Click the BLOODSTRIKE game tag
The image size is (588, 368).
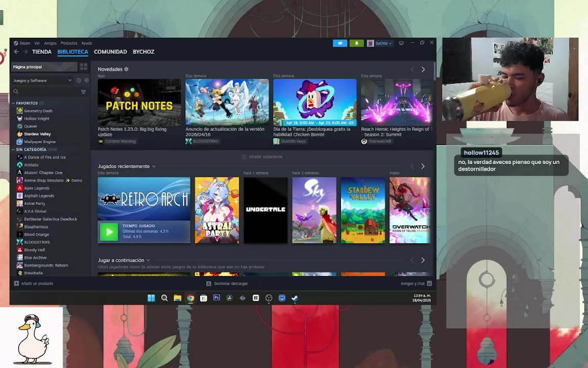(x=202, y=141)
